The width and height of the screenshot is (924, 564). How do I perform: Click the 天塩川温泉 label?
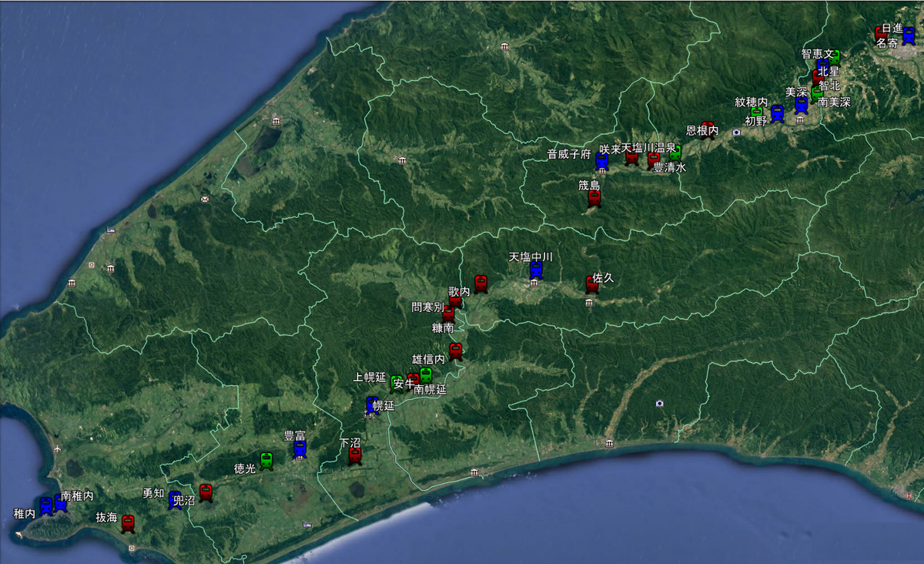click(649, 148)
